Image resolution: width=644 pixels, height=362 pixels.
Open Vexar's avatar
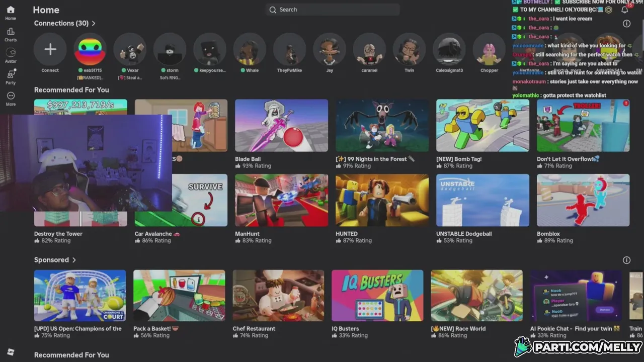pos(130,49)
